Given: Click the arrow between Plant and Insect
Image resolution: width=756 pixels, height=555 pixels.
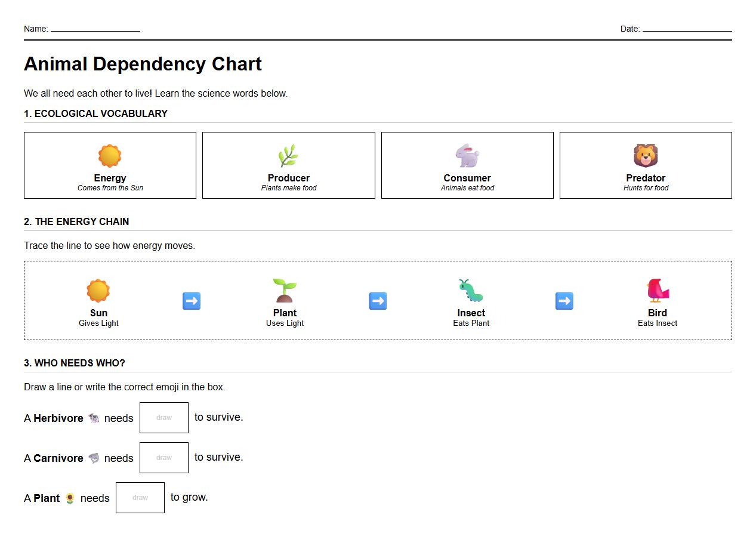Looking at the screenshot, I should pyautogui.click(x=378, y=301).
